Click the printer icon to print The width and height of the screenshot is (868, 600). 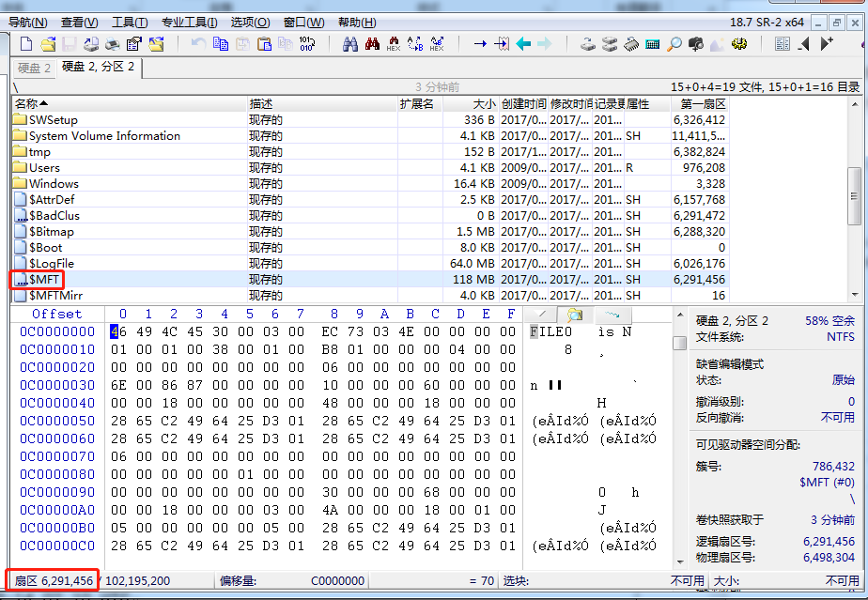click(x=113, y=44)
